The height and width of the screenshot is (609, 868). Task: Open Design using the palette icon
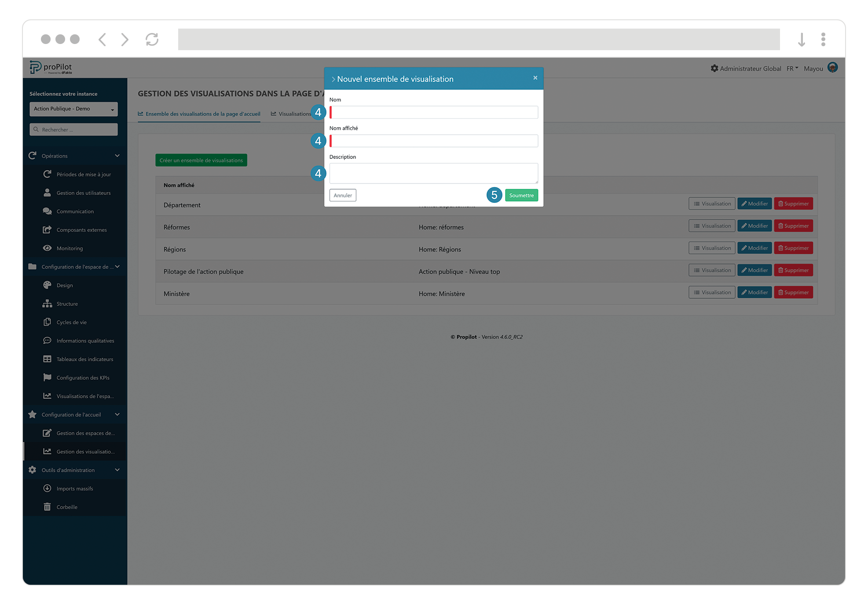48,285
